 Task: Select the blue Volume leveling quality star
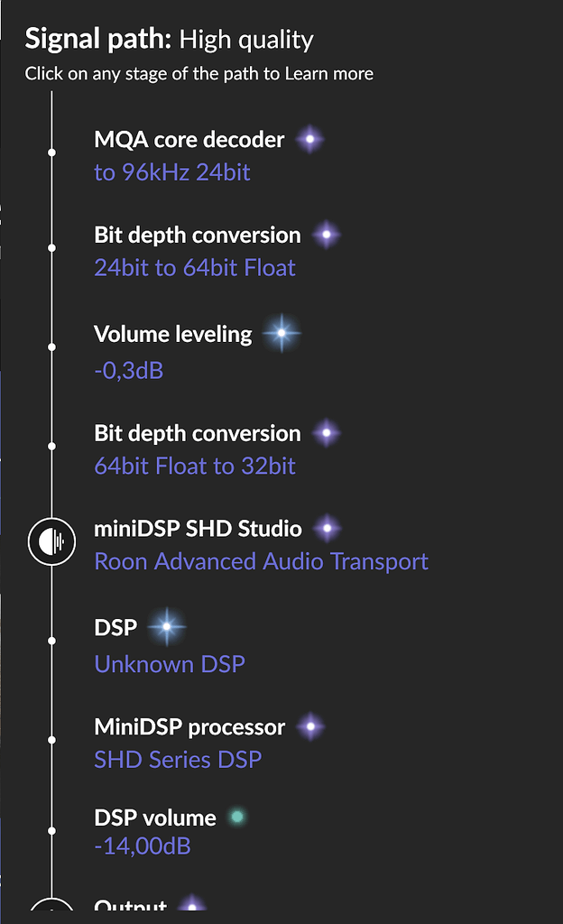point(281,333)
